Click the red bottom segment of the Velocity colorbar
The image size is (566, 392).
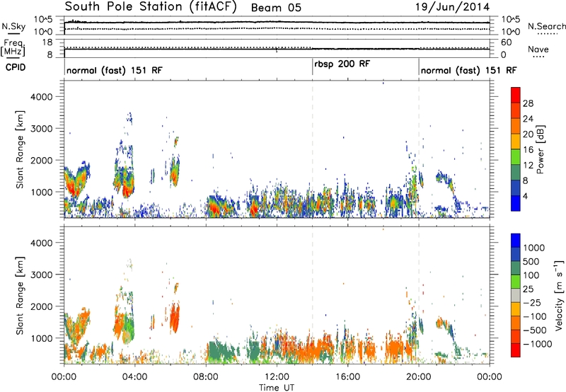pos(516,350)
